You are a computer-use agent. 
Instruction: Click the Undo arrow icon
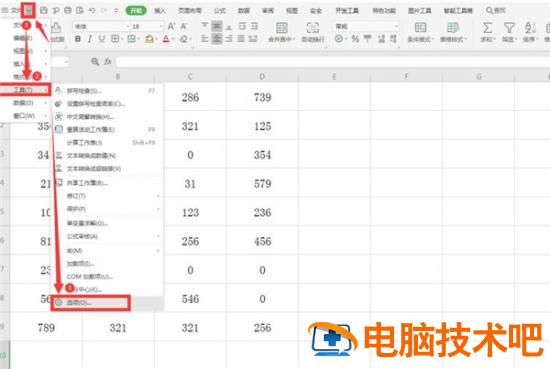pos(92,11)
